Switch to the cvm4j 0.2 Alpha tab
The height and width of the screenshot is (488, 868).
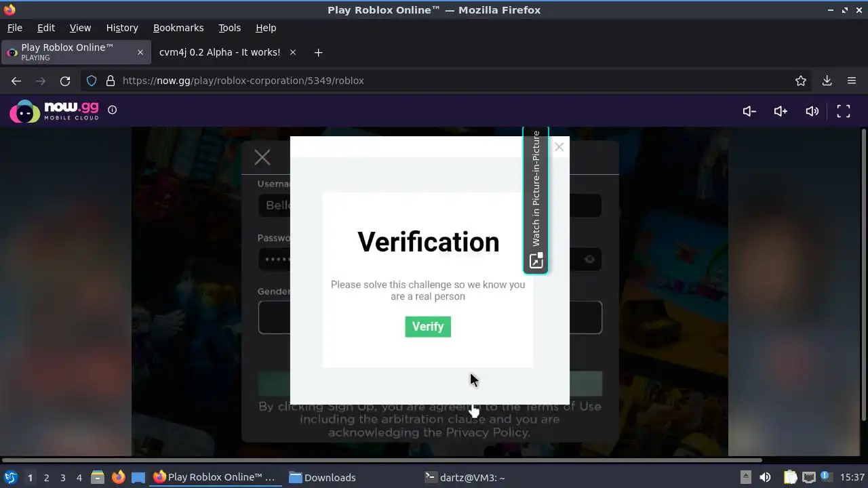(220, 52)
